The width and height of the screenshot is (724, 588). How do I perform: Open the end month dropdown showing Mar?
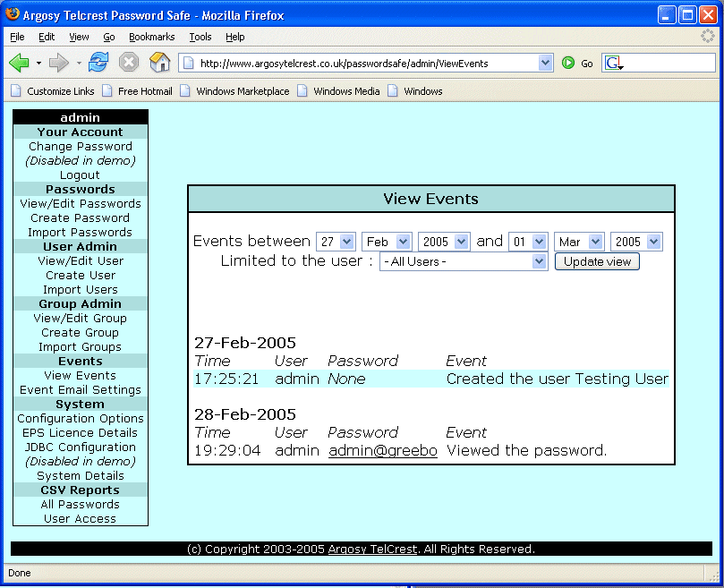[578, 242]
